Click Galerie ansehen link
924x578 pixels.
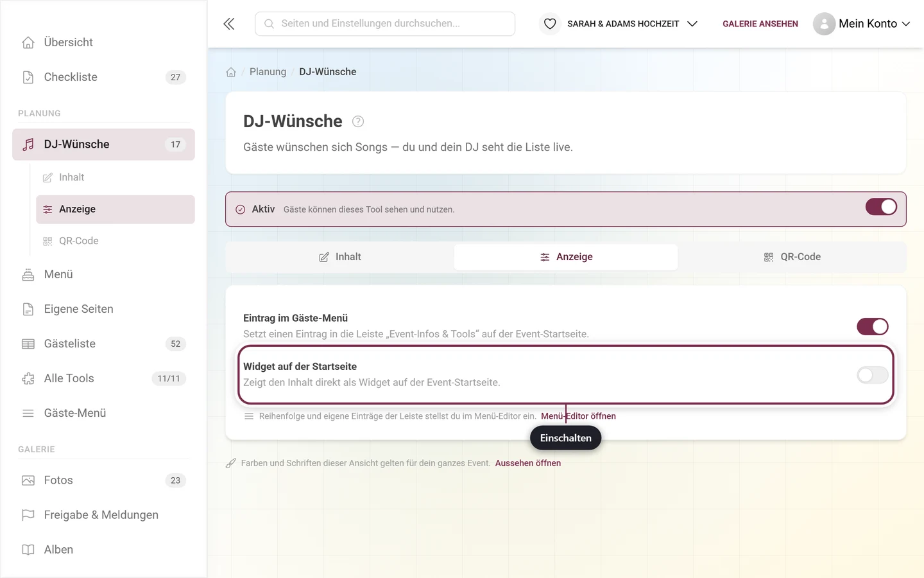[x=760, y=24]
